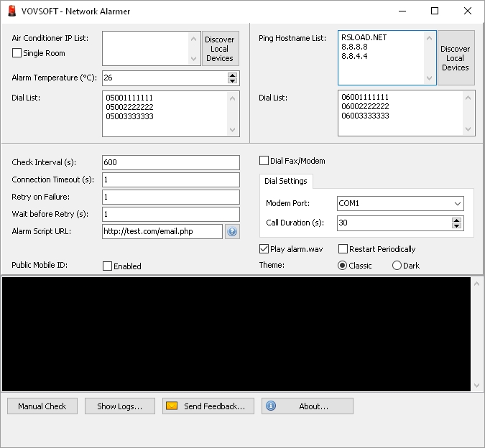
Task: Open Show Logs button
Action: coord(120,406)
